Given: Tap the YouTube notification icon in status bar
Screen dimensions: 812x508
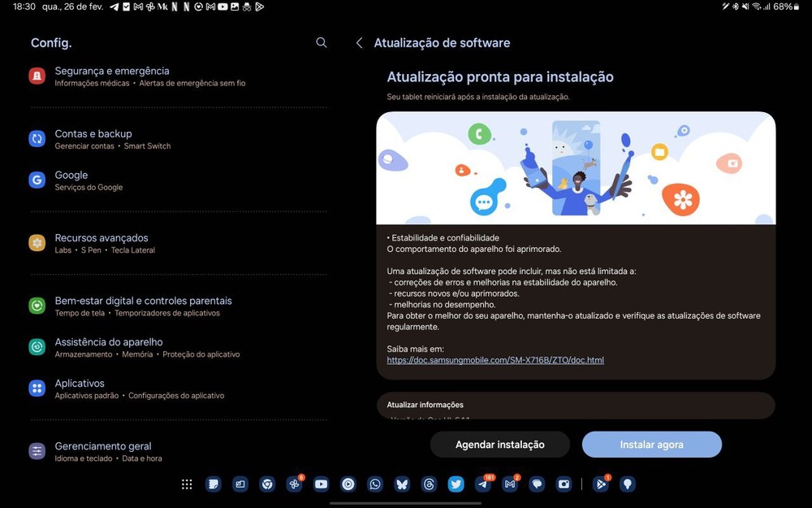Looking at the screenshot, I should (x=222, y=7).
